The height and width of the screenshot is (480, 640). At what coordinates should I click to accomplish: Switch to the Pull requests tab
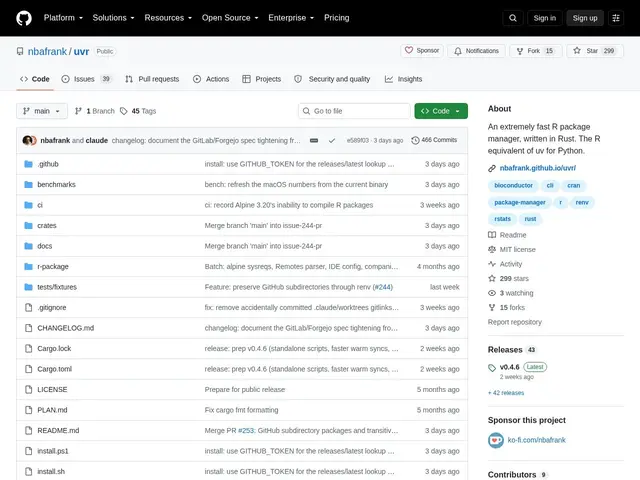(x=152, y=79)
